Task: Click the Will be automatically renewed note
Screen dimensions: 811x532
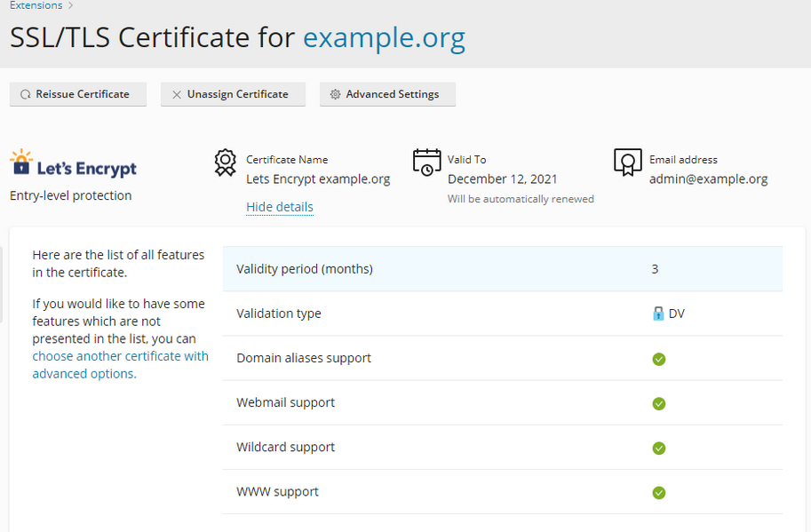Action: [x=521, y=199]
